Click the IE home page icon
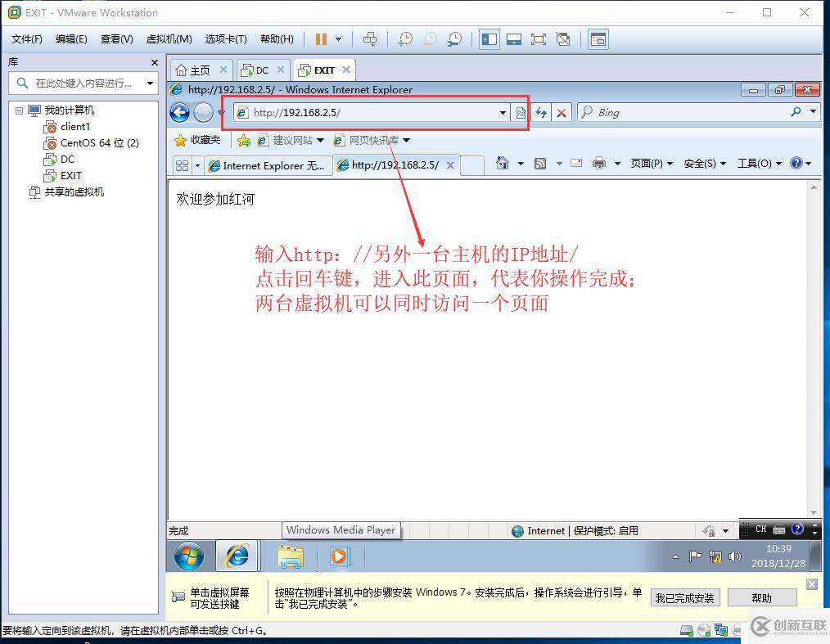The height and width of the screenshot is (644, 830). (x=503, y=164)
